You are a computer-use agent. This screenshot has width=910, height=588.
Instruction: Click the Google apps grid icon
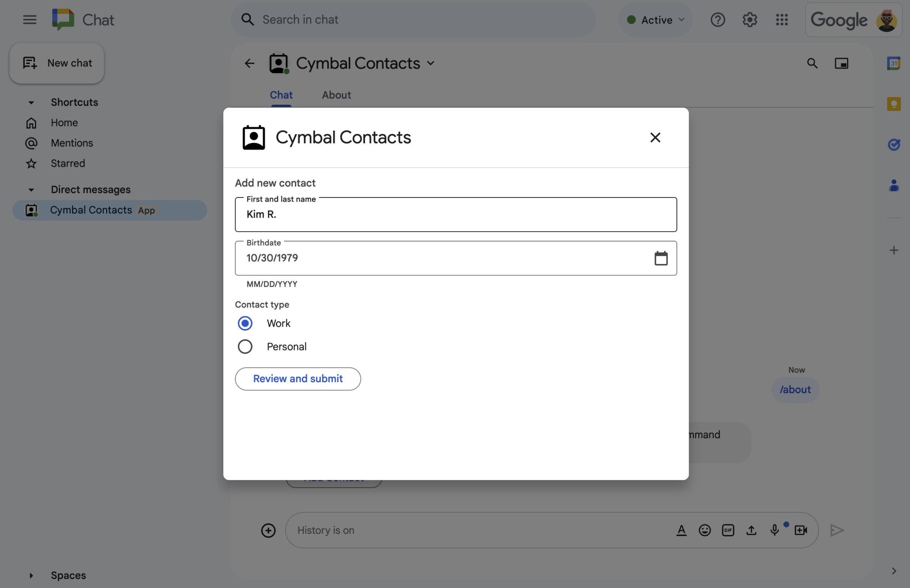click(782, 19)
